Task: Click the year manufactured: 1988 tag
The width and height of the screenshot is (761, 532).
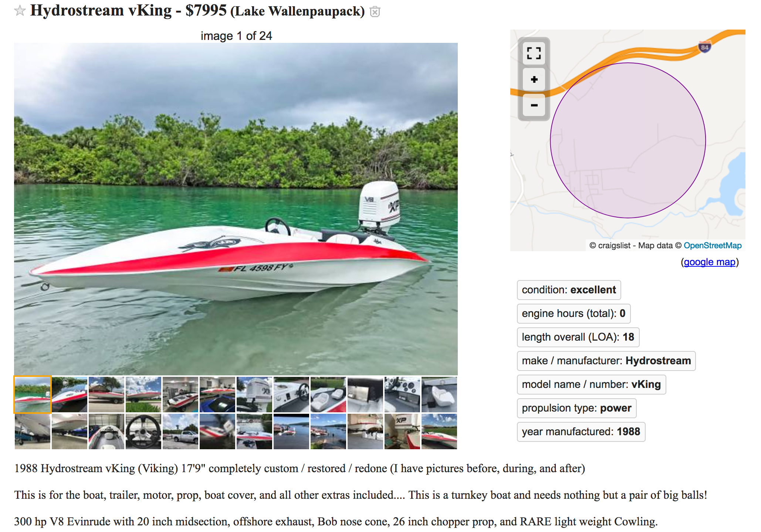Action: pos(581,432)
